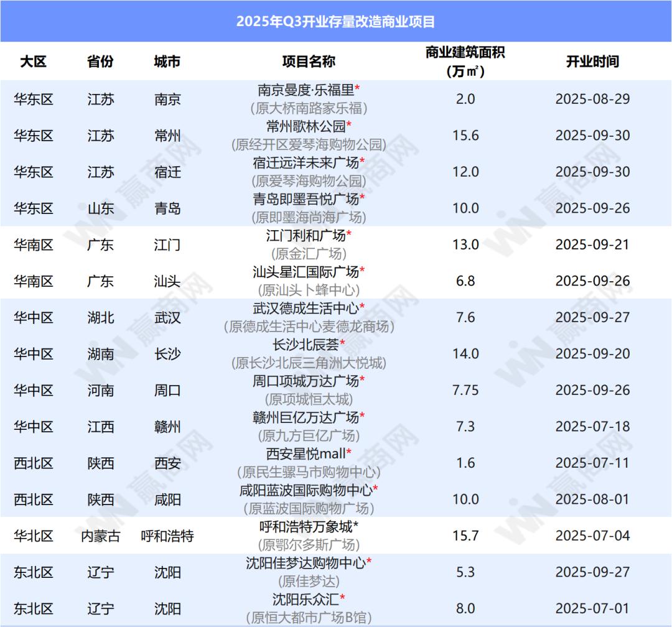Select the 城市 column header
The height and width of the screenshot is (627, 672).
point(167,62)
